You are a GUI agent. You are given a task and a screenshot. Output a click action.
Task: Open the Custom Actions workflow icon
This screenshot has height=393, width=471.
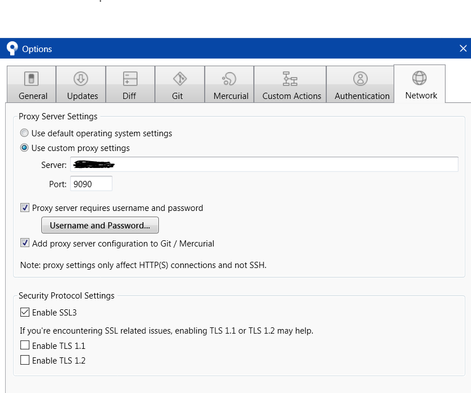pos(290,79)
